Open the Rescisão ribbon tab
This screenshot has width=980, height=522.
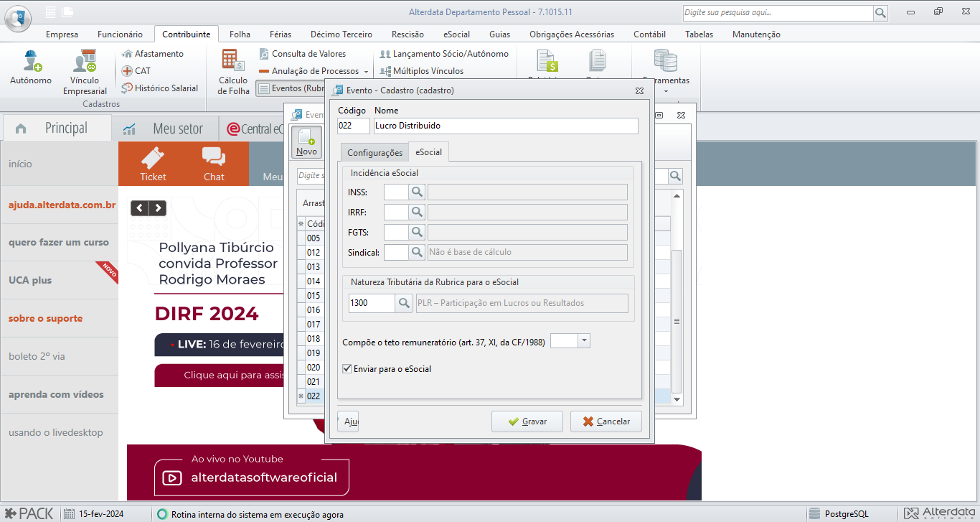(407, 34)
